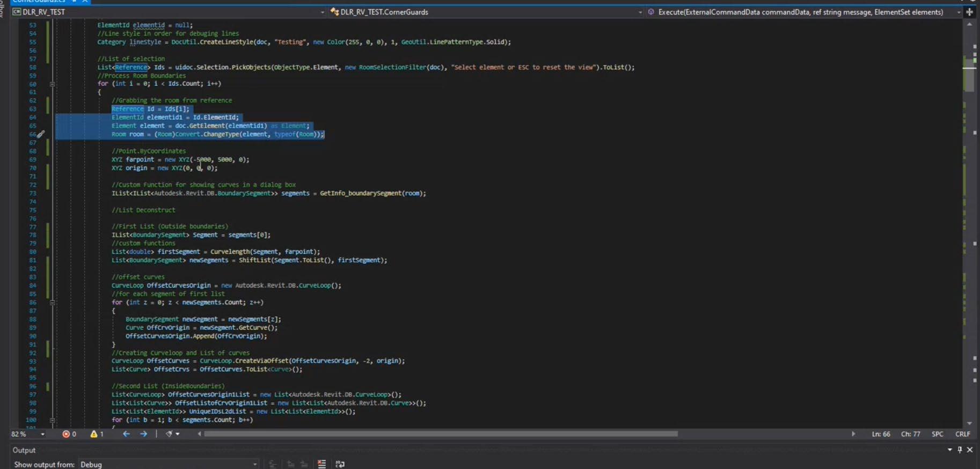The image size is (980, 469).
Task: Click the warnings indicator showing 1
Action: [97, 434]
